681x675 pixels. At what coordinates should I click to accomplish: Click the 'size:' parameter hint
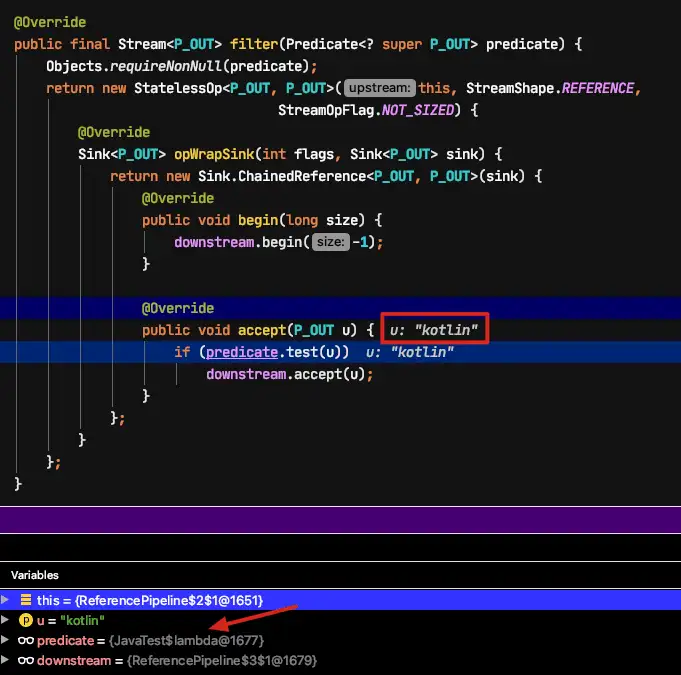(x=331, y=242)
